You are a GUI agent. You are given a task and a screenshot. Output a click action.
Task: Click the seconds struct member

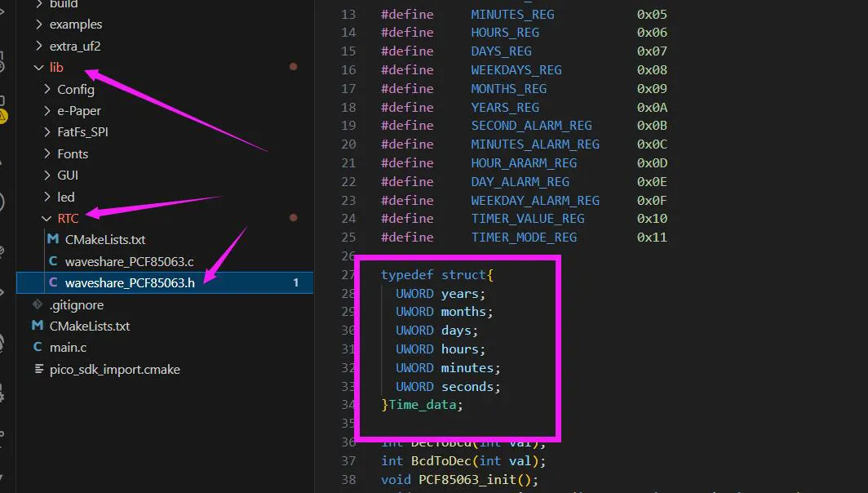click(x=467, y=387)
